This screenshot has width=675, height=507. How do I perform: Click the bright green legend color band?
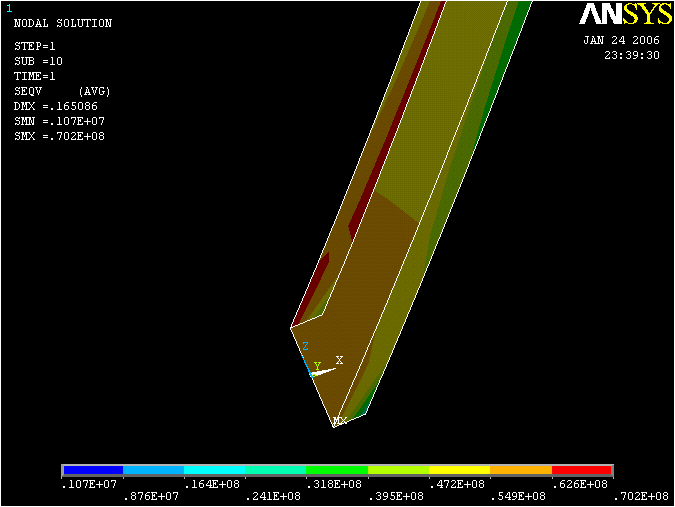click(x=337, y=470)
